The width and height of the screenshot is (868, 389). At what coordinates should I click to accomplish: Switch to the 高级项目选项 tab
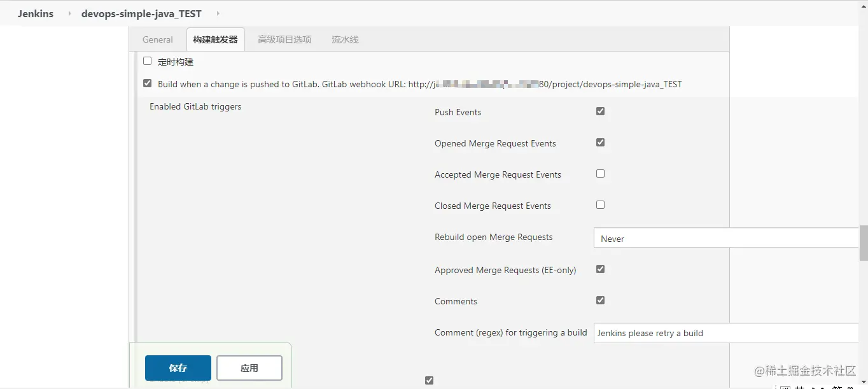coord(284,39)
